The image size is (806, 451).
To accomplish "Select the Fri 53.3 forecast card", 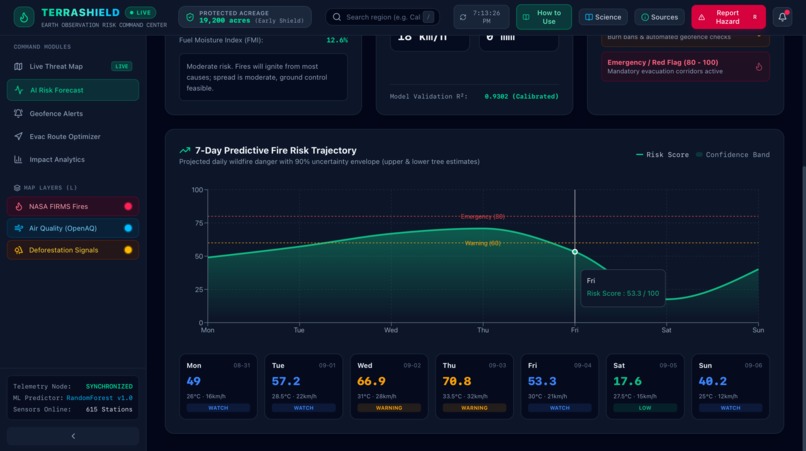I will (559, 386).
